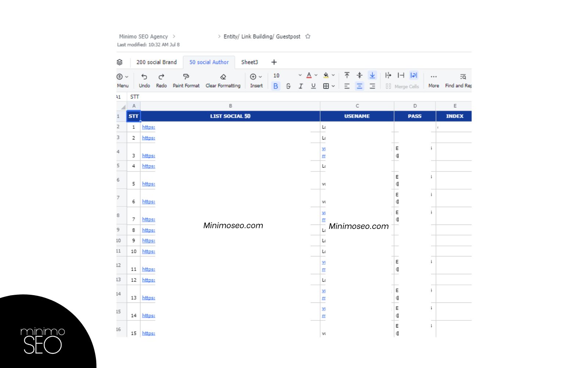This screenshot has width=588, height=368.
Task: Activate the Paint Format tool
Action: point(186,81)
